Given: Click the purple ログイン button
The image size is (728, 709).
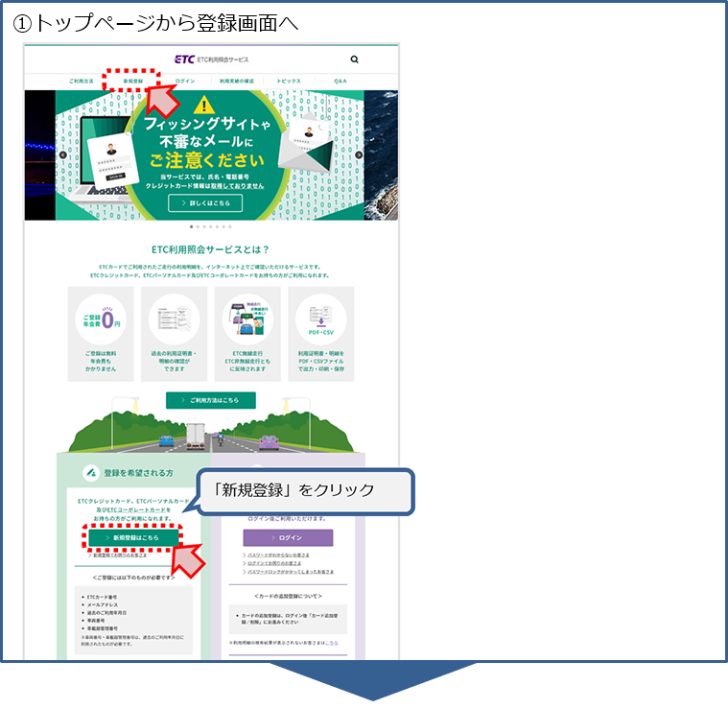Looking at the screenshot, I should tap(288, 537).
